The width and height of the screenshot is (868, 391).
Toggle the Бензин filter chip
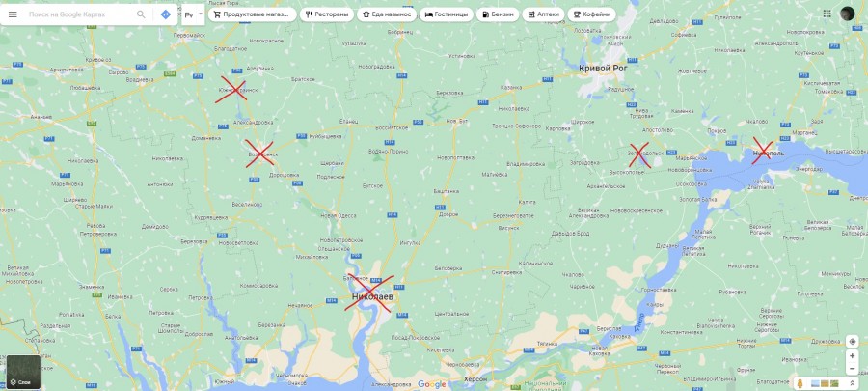499,14
